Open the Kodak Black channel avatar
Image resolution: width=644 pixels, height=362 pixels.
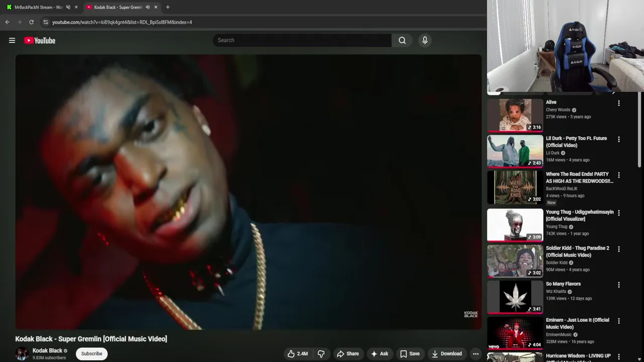pos(22,353)
